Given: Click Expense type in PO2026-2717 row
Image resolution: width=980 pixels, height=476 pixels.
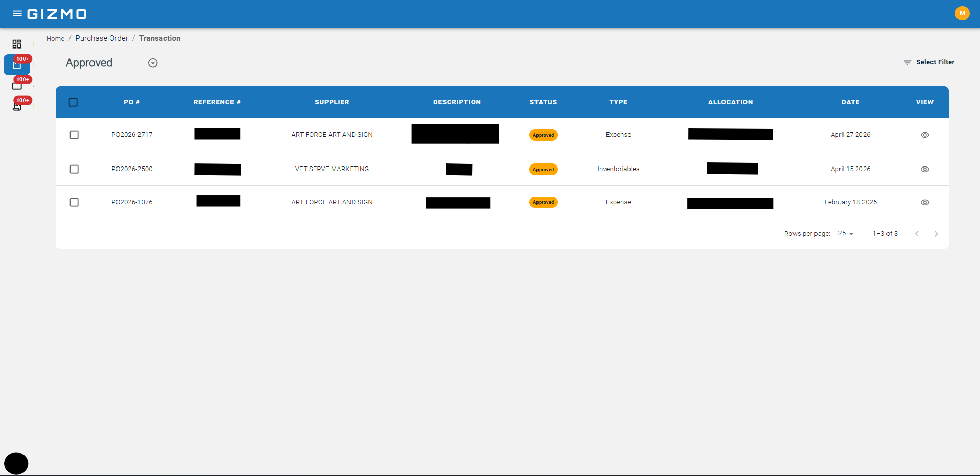Looking at the screenshot, I should [x=618, y=135].
